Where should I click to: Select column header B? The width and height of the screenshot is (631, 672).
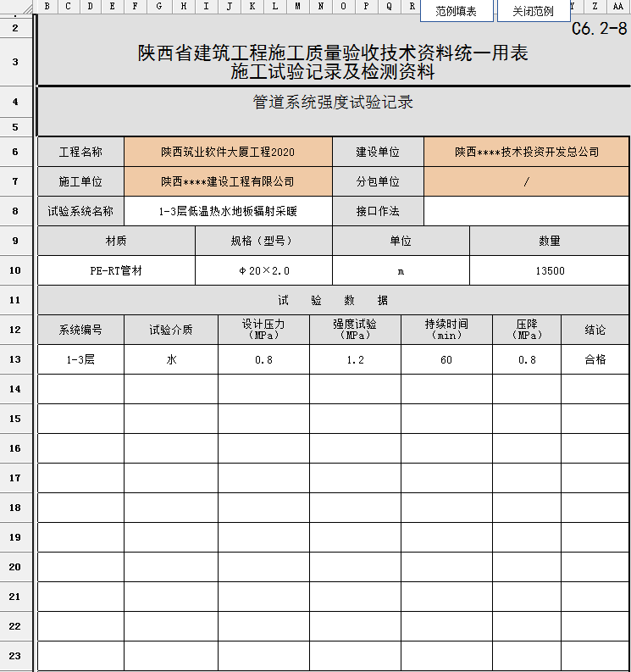point(47,6)
